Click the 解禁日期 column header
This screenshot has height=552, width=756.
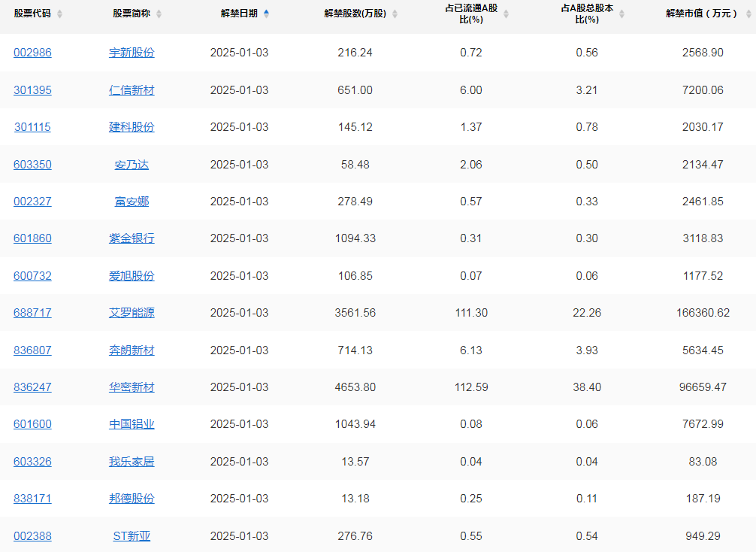tap(239, 14)
